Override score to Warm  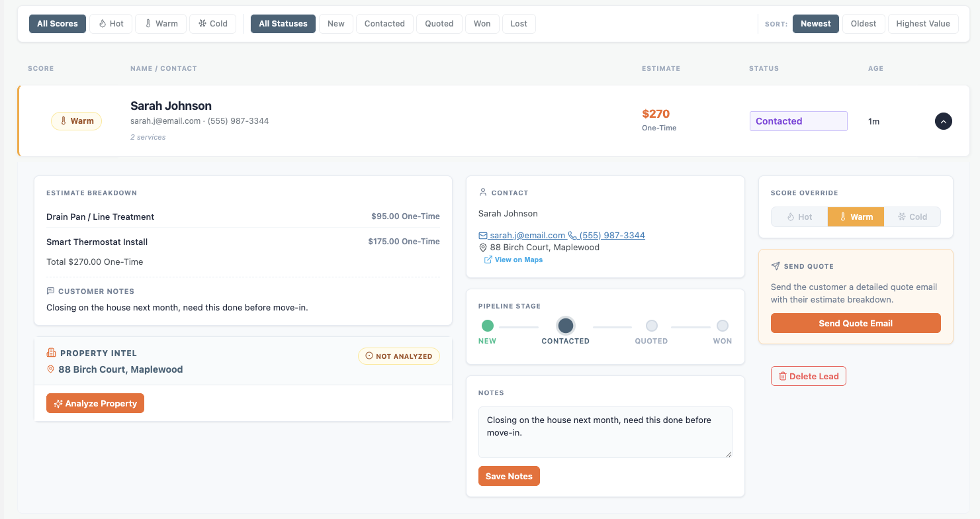click(856, 217)
